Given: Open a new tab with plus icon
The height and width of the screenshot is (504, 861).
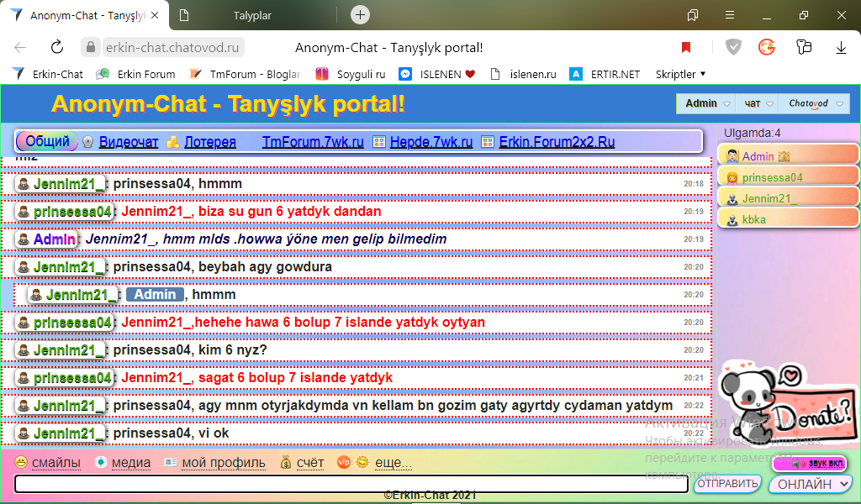Looking at the screenshot, I should [360, 14].
